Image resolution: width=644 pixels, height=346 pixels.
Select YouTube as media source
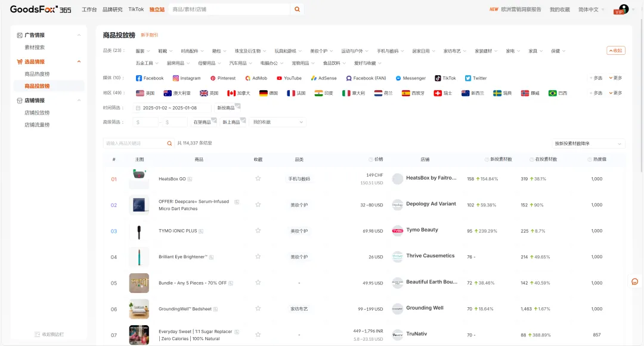[x=289, y=78]
